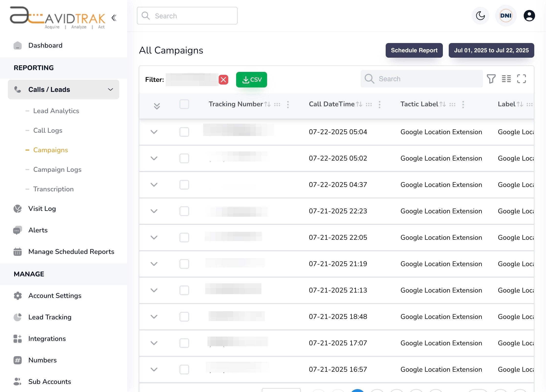Click the Account Settings gear icon
Viewport: 546px width, 392px height.
click(17, 296)
